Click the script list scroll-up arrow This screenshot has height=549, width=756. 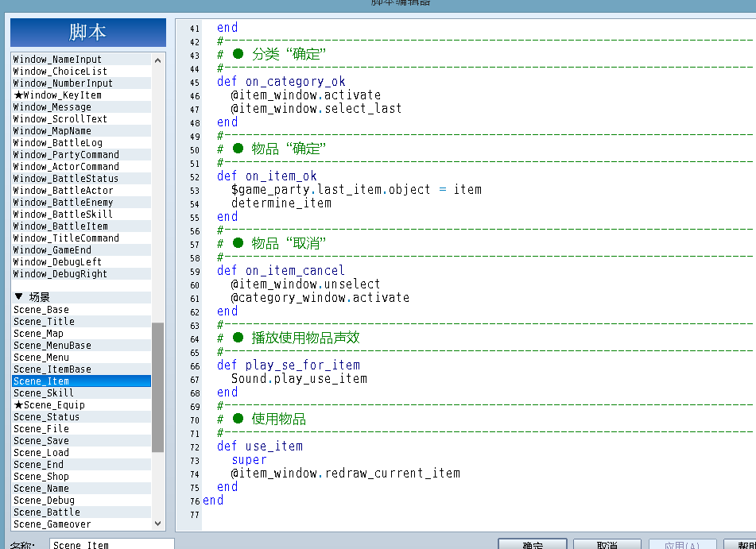pos(157,60)
